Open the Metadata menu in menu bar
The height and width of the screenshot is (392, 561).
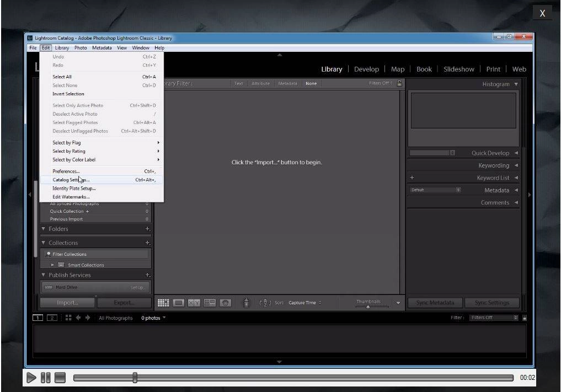click(102, 47)
